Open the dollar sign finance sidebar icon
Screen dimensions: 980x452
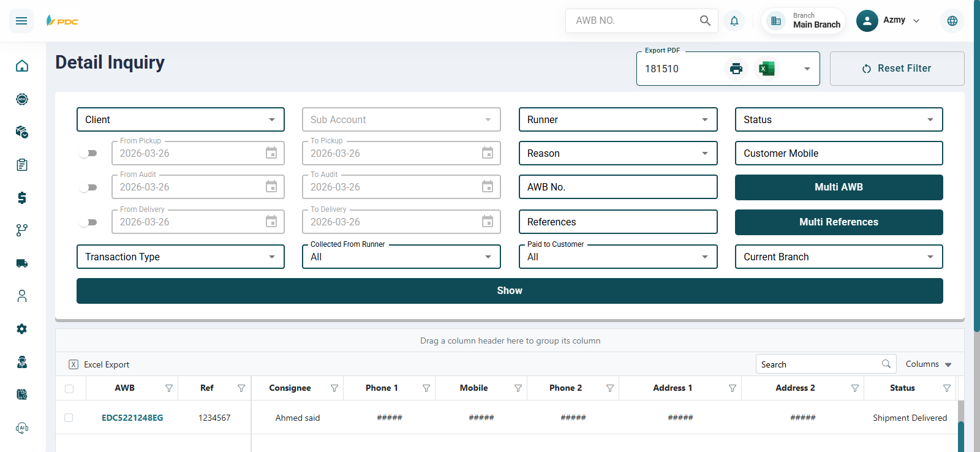coord(22,198)
